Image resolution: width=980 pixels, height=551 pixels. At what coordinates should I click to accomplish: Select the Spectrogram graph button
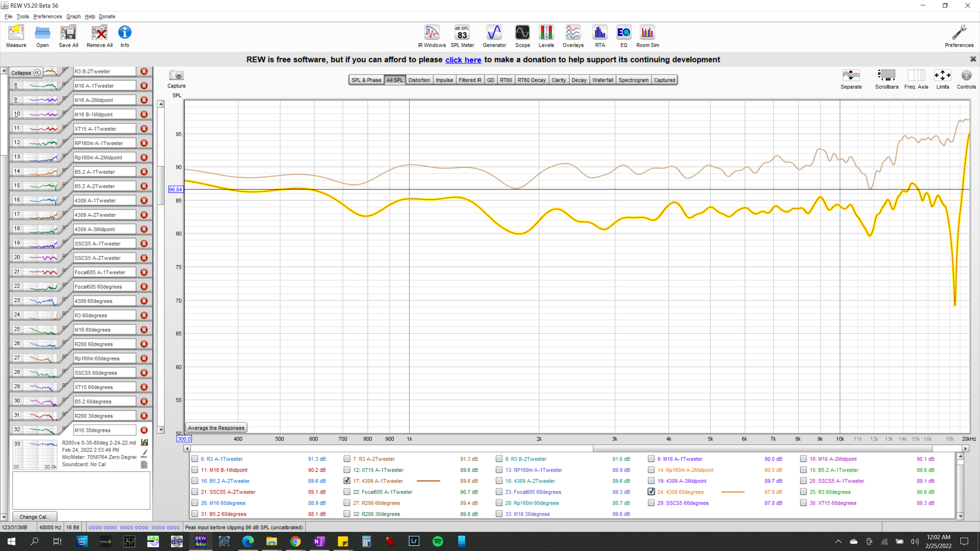[634, 80]
